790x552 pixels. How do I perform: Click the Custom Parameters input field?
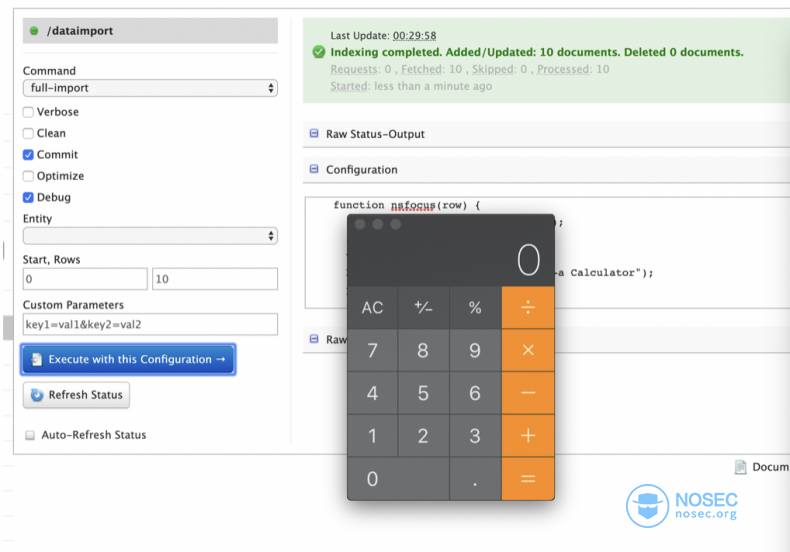[x=150, y=324]
